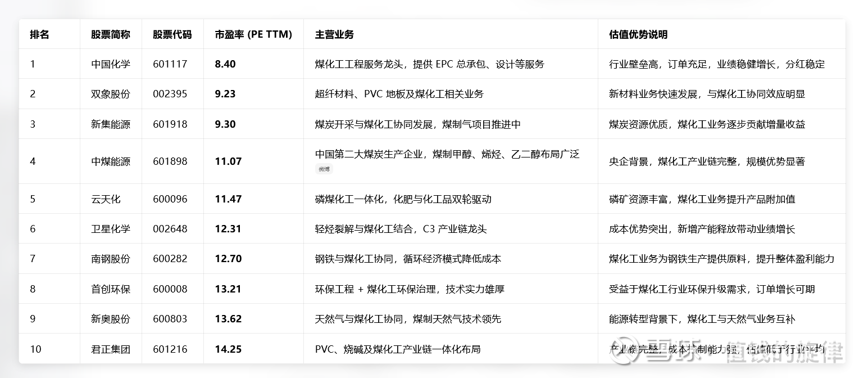The height and width of the screenshot is (378, 868).
Task: Click the 股票简称 column header
Action: tap(111, 34)
